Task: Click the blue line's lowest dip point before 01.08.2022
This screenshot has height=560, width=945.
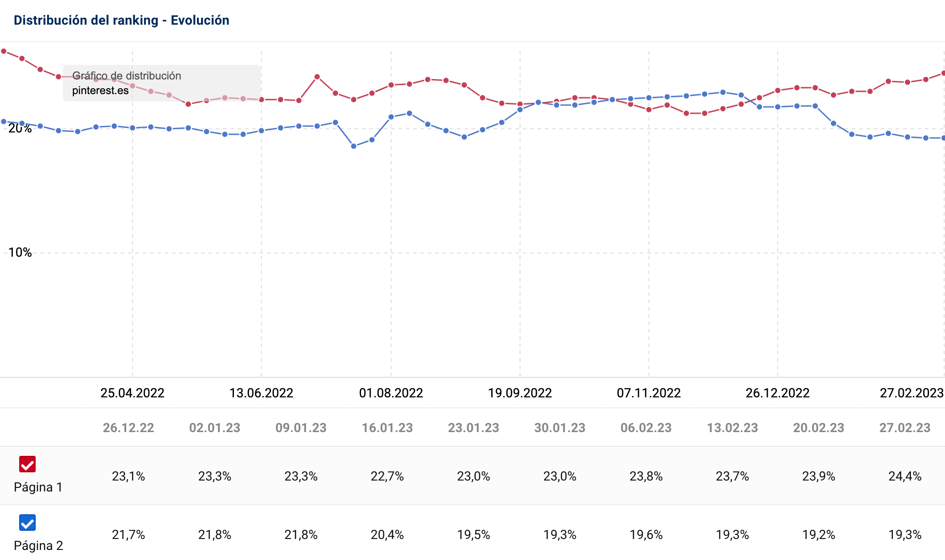Action: tap(354, 146)
